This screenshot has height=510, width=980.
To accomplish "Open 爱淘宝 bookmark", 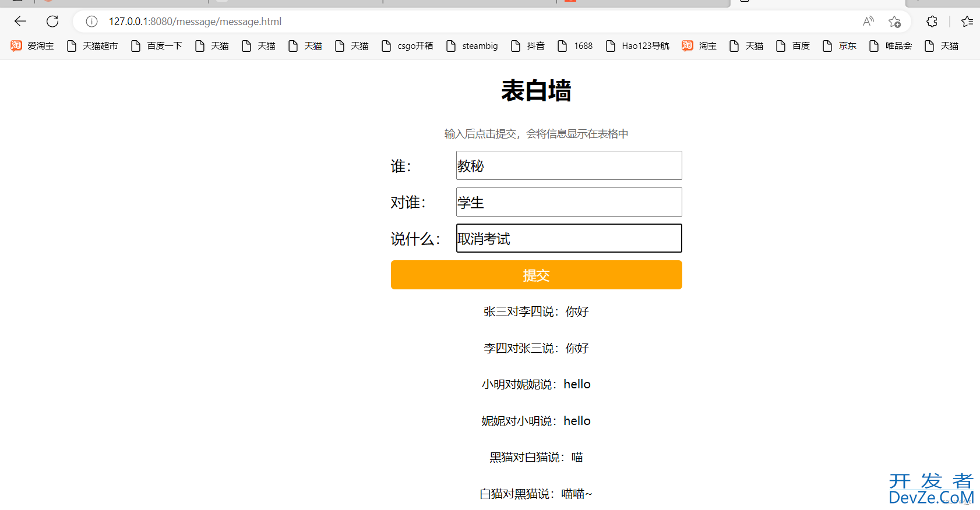I will click(33, 46).
